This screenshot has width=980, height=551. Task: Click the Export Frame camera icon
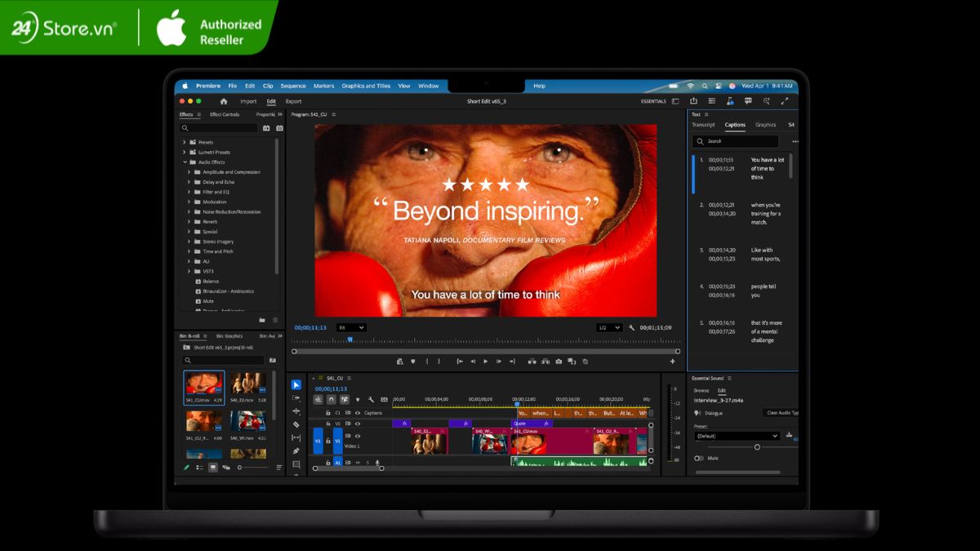click(559, 361)
